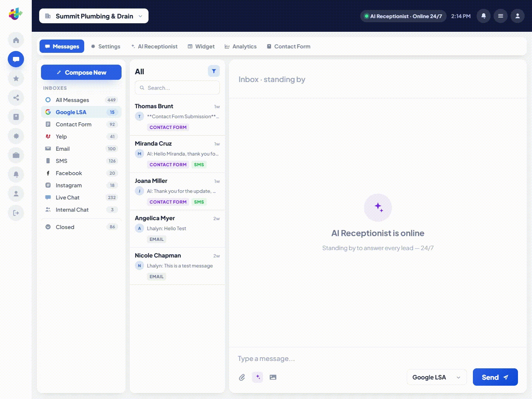This screenshot has width=532, height=399.
Task: Click the Thomas Brunt avatar T
Action: pos(139,116)
